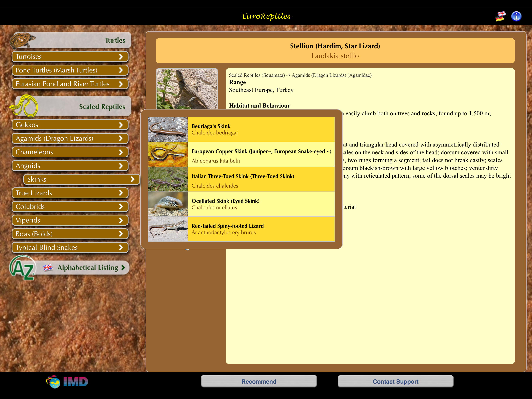This screenshot has width=532, height=399.
Task: Open the blue info icon
Action: click(516, 16)
